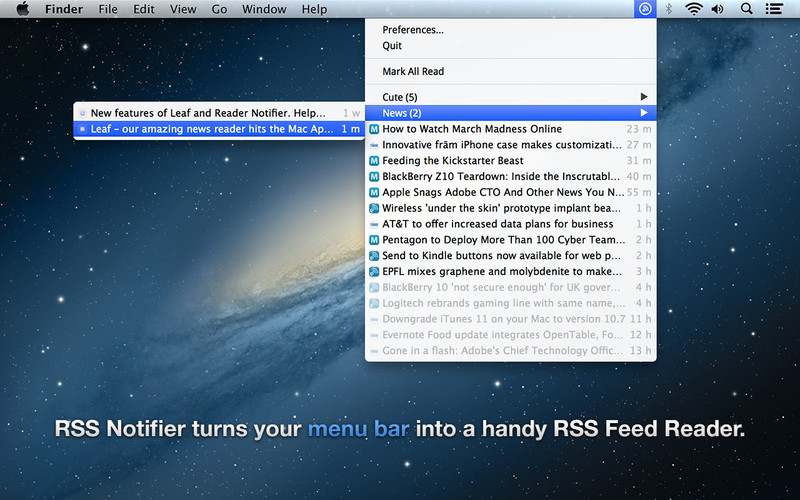Open the Apple menu
The height and width of the screenshot is (500, 800).
22,9
